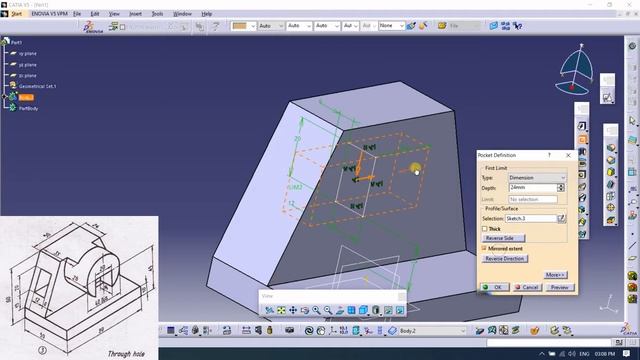Open the Edit menu
640x360 pixels.
point(95,14)
